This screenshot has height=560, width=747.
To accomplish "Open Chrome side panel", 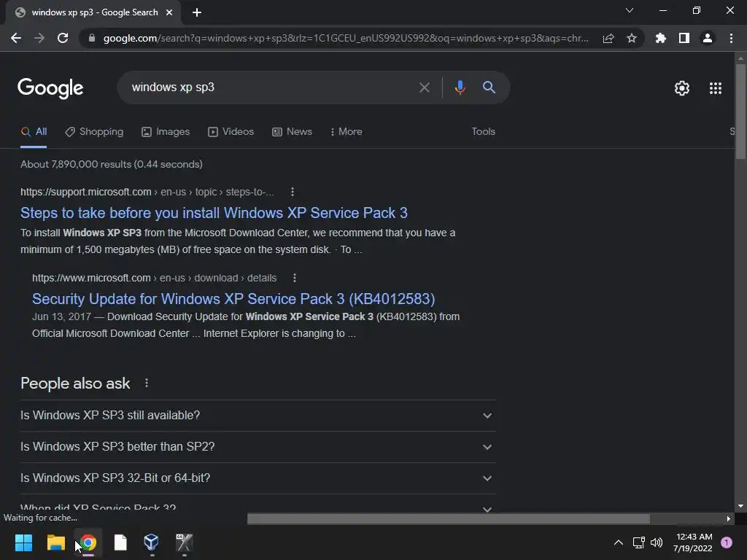I will pyautogui.click(x=684, y=38).
